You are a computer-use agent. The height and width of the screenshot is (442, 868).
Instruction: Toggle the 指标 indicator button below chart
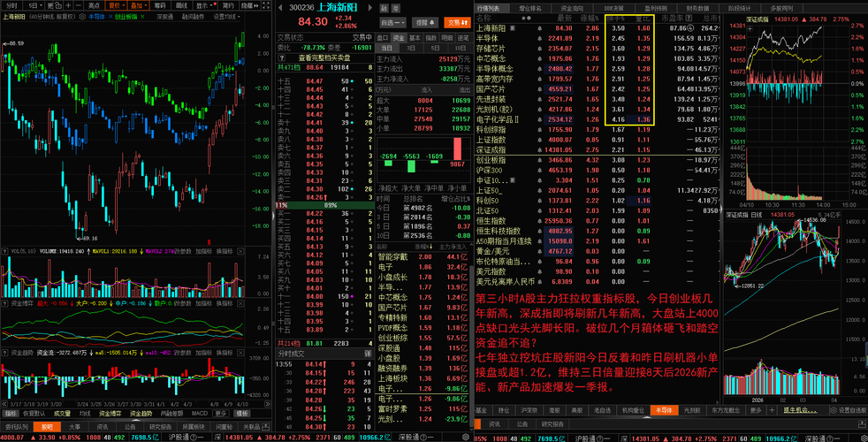11,413
